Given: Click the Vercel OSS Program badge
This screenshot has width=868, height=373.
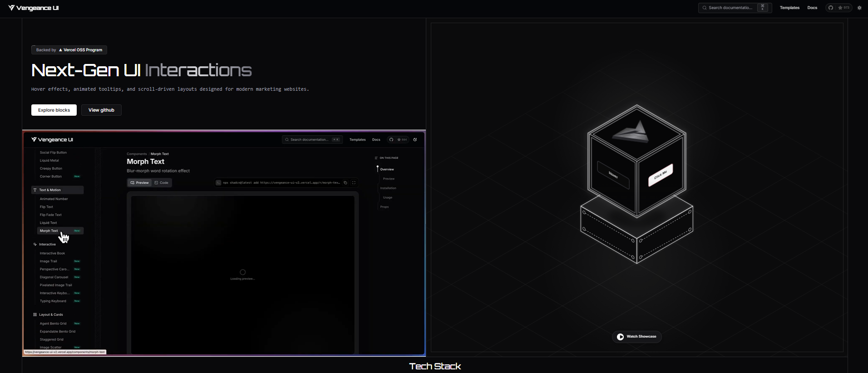Looking at the screenshot, I should coord(69,50).
